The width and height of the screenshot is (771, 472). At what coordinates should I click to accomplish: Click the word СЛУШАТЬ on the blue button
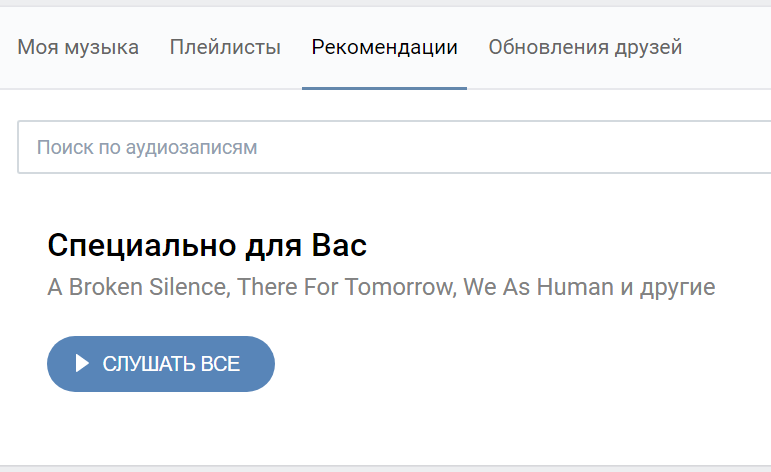(x=149, y=364)
